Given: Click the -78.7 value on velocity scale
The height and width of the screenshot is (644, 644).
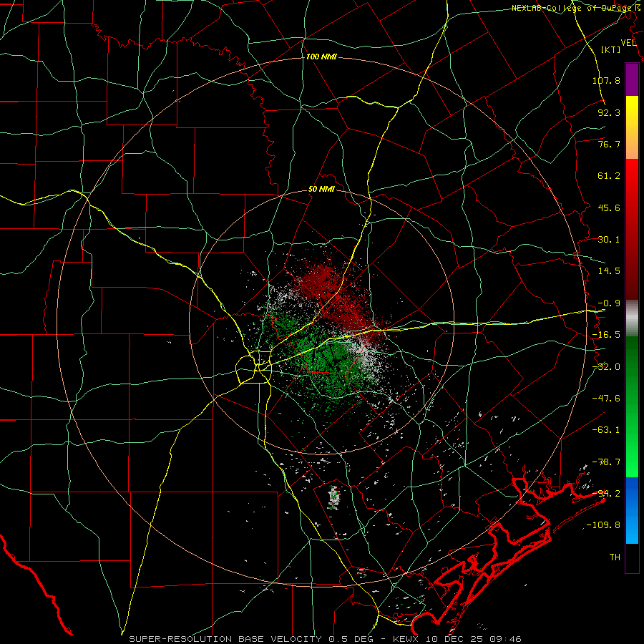Looking at the screenshot, I should (x=606, y=462).
